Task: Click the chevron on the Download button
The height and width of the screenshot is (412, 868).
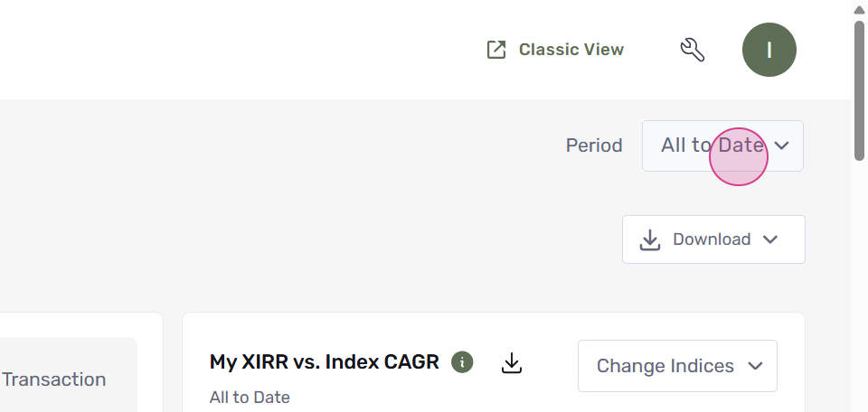Action: (x=770, y=239)
